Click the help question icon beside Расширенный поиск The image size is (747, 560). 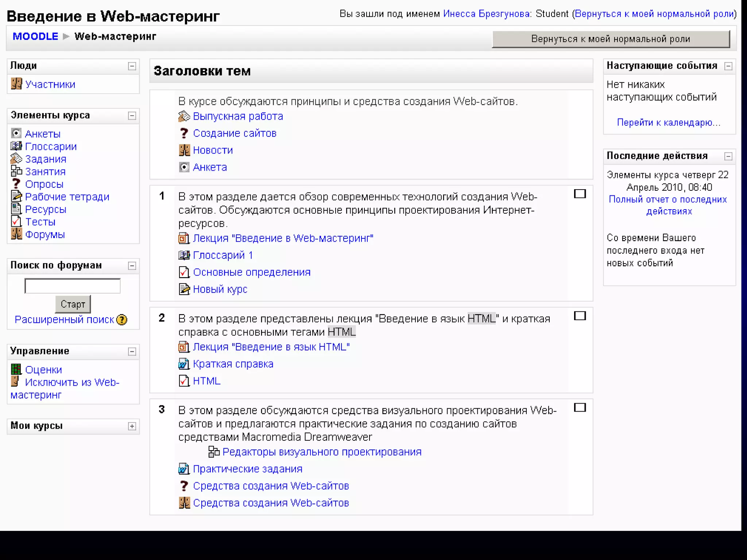tap(122, 320)
